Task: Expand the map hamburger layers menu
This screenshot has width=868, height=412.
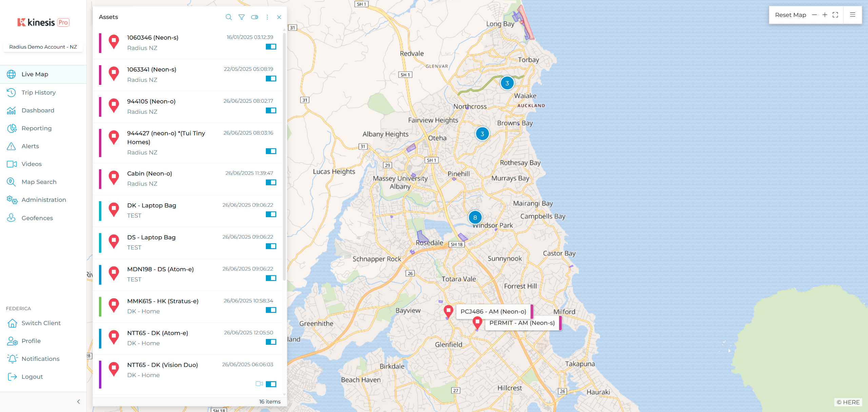Action: (x=852, y=15)
